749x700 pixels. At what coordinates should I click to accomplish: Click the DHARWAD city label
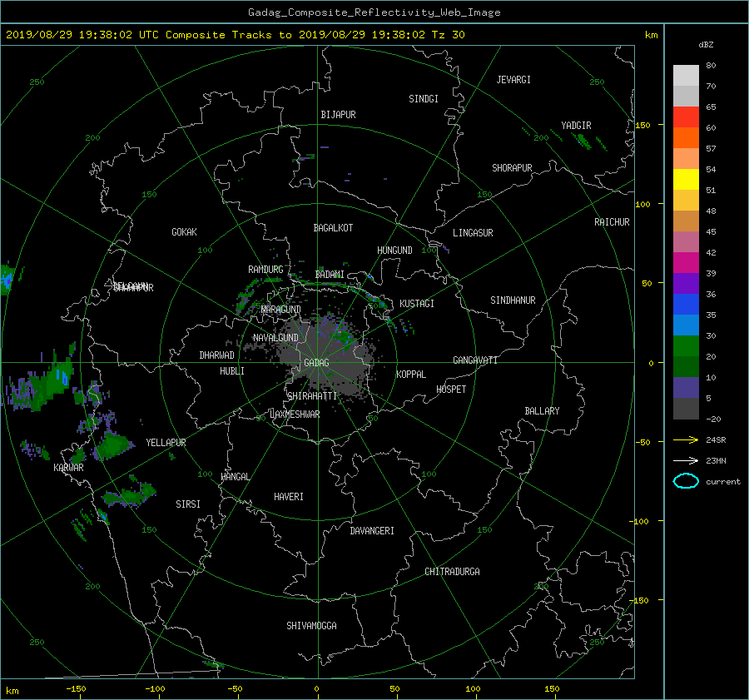(x=217, y=355)
